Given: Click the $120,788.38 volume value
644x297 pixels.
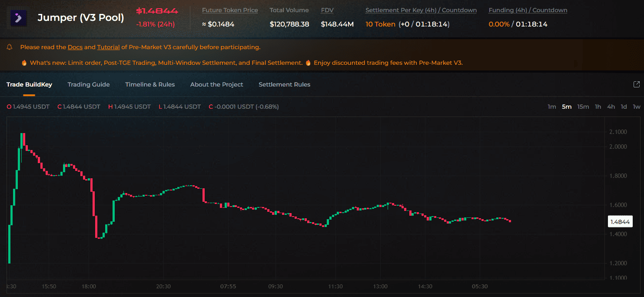Looking at the screenshot, I should pyautogui.click(x=289, y=24).
